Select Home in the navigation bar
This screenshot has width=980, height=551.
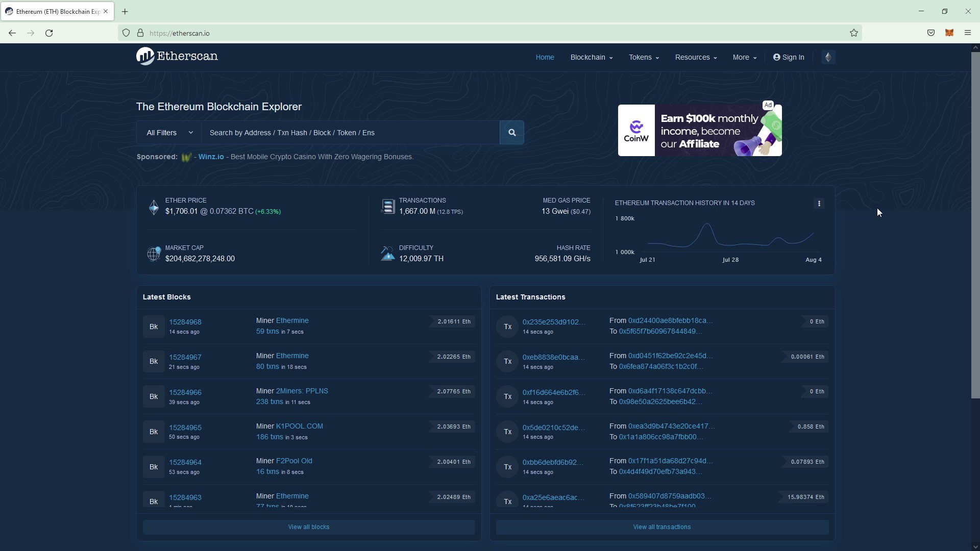(x=545, y=57)
